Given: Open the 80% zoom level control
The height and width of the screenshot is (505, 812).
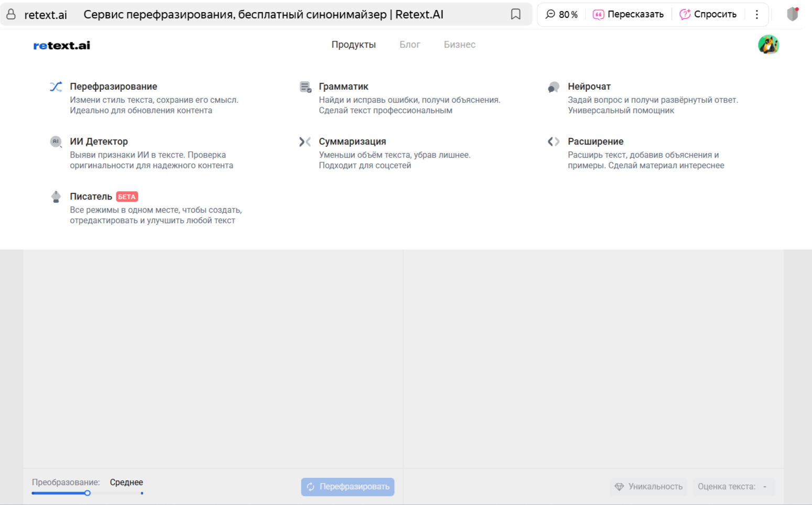Looking at the screenshot, I should tap(561, 15).
